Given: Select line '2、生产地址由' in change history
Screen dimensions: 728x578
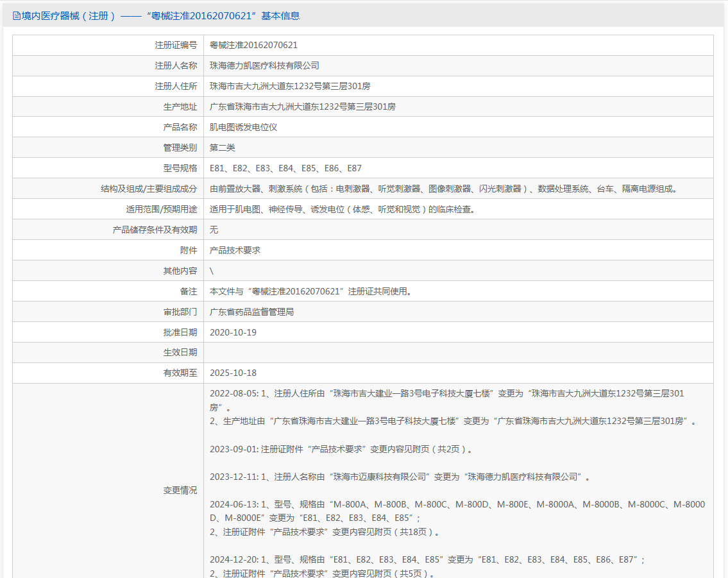Looking at the screenshot, I should point(453,421).
